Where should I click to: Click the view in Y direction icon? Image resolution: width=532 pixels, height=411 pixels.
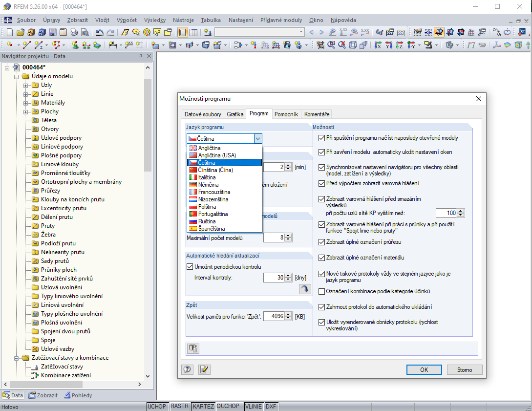pos(389,44)
